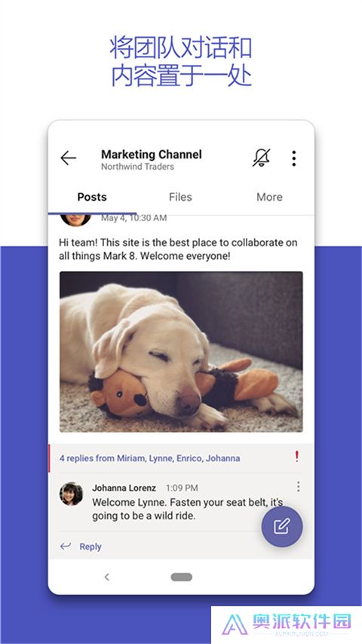This screenshot has width=362, height=644.
Task: Tap the Android back chevron
Action: 106,577
